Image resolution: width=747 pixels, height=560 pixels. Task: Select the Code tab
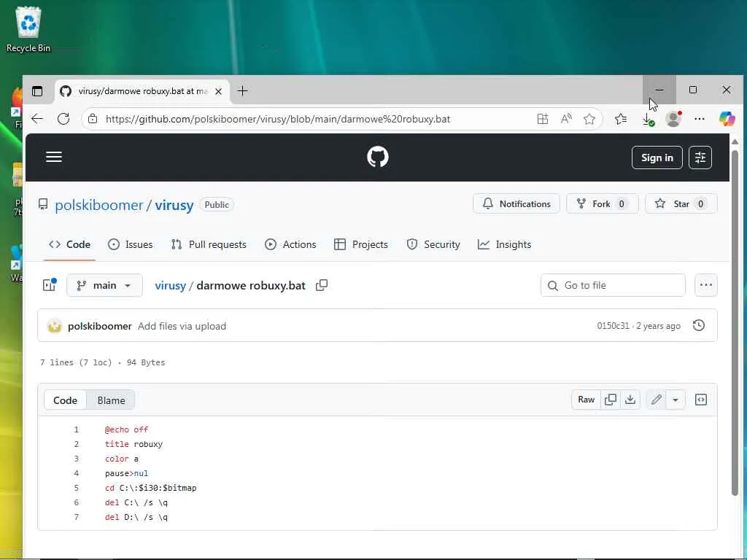pos(69,244)
